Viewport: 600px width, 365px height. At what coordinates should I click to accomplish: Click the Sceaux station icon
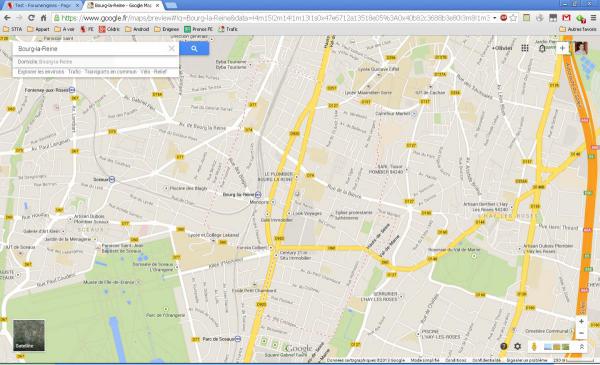(x=112, y=179)
